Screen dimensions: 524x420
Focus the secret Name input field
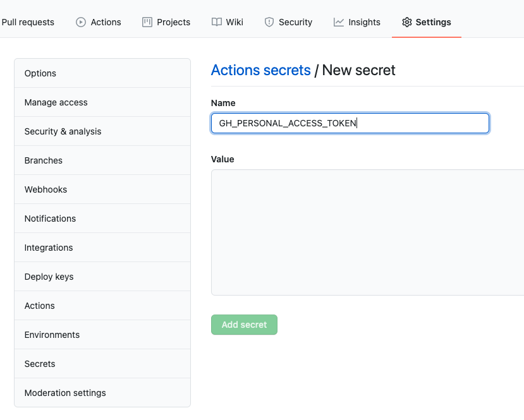tap(350, 123)
